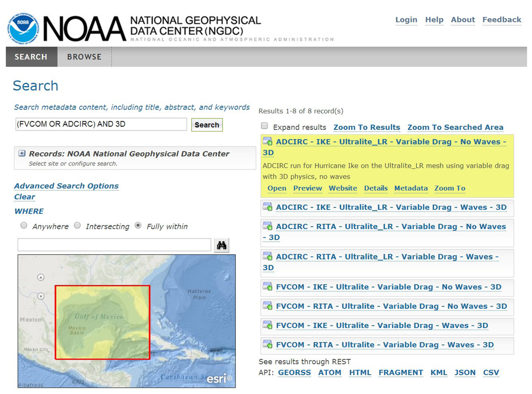Enable the Expand results checkbox
The width and height of the screenshot is (532, 394).
click(264, 126)
